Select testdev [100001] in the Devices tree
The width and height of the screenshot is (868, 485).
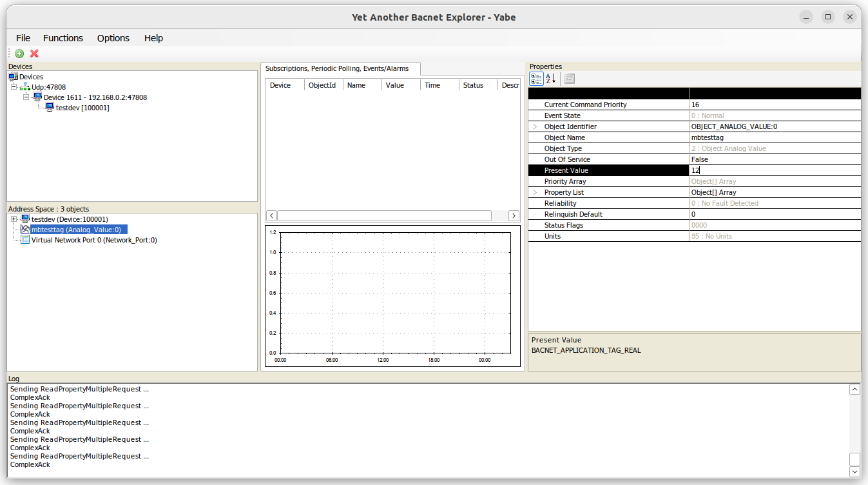[x=82, y=108]
